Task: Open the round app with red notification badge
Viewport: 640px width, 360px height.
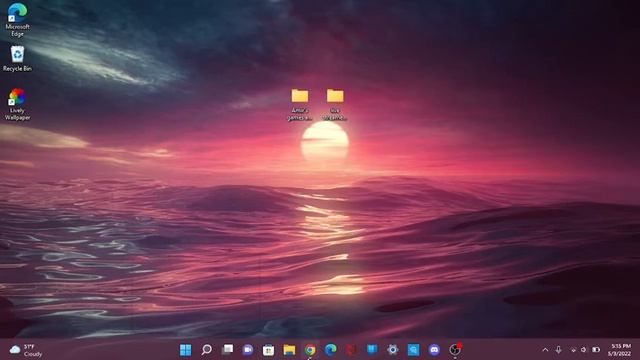Action: (455, 349)
